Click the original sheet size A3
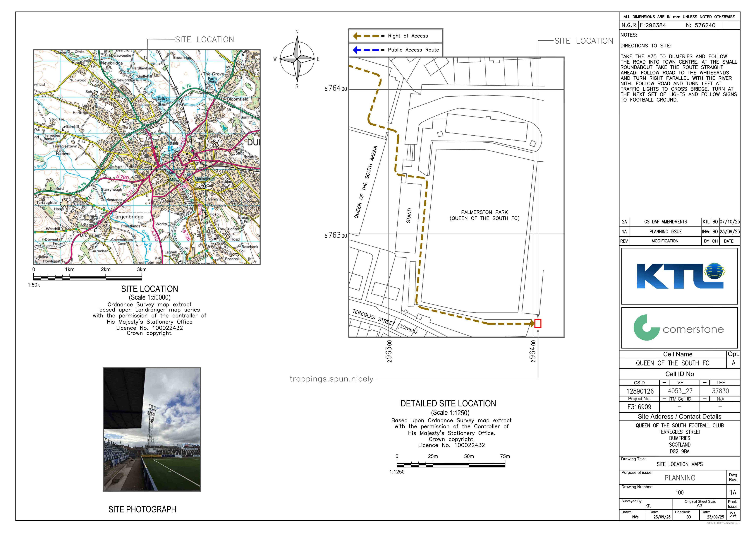Viewport: 756px width, 535px height. (x=699, y=506)
